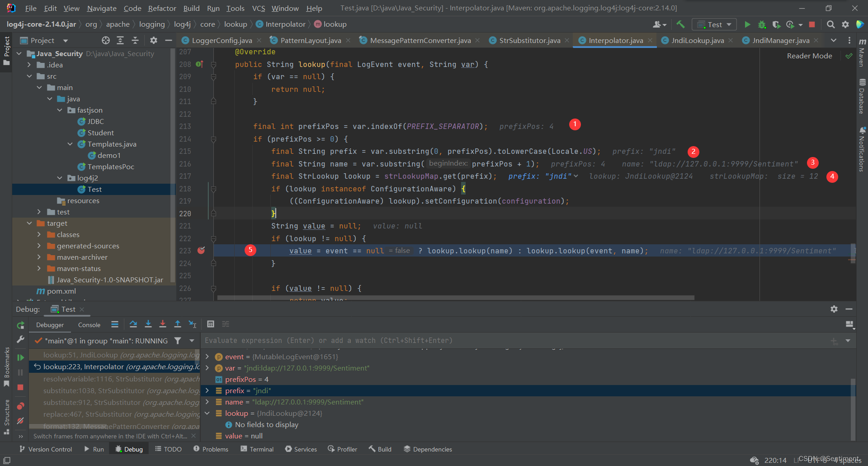Toggle Project tool window side button
The height and width of the screenshot is (466, 868).
6,51
